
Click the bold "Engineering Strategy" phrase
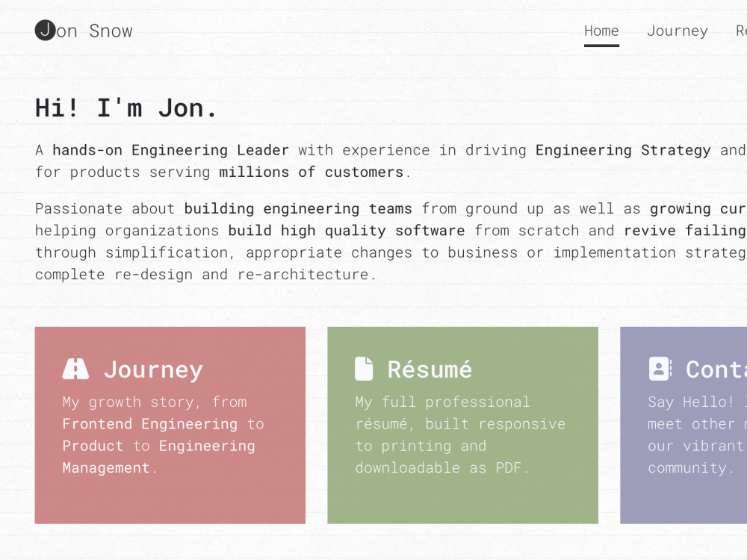623,151
